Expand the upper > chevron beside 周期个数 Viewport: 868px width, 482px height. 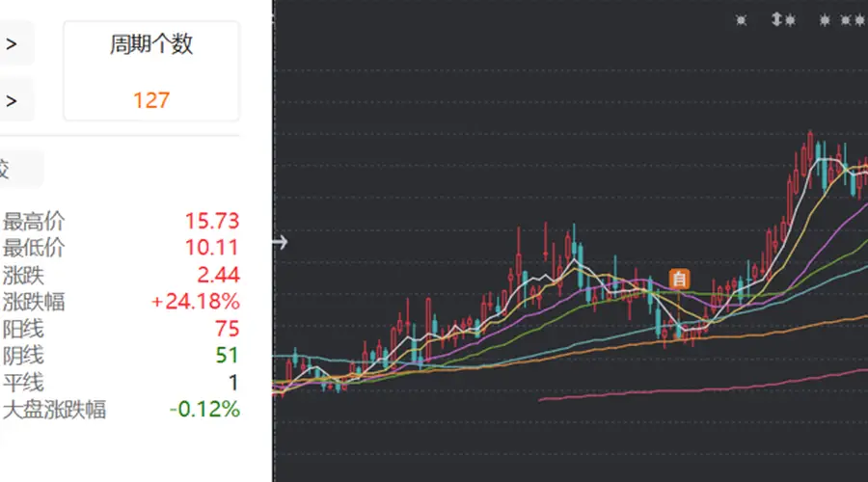point(11,43)
